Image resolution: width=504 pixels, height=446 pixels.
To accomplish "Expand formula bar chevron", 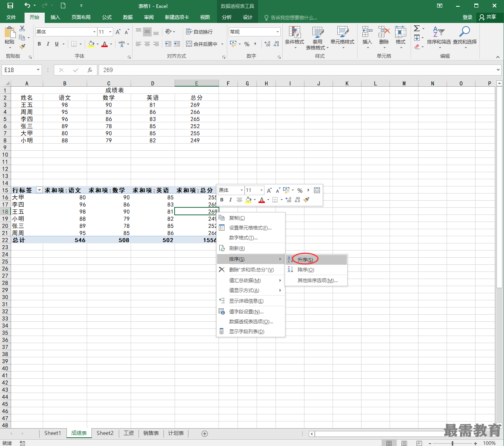I will (498, 70).
